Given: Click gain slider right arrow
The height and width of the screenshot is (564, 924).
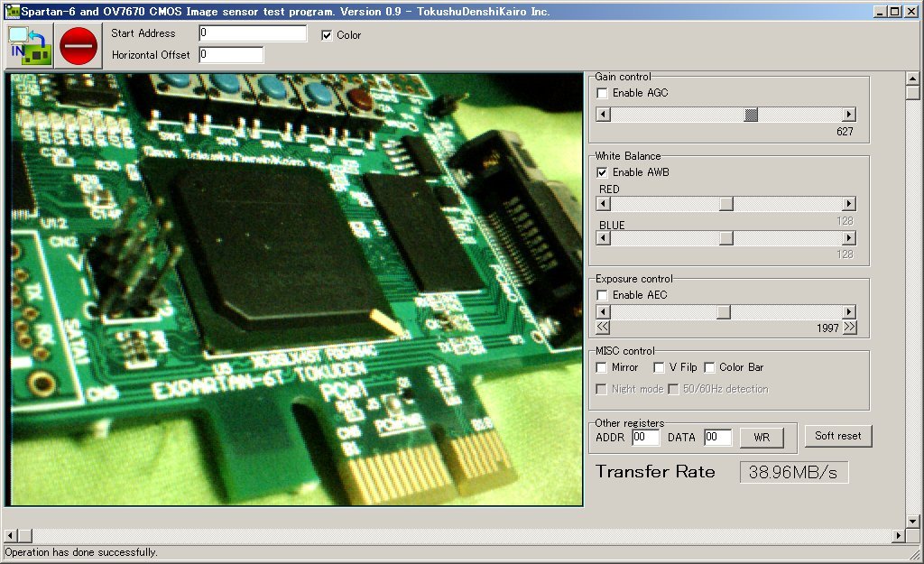Looking at the screenshot, I should point(848,115).
